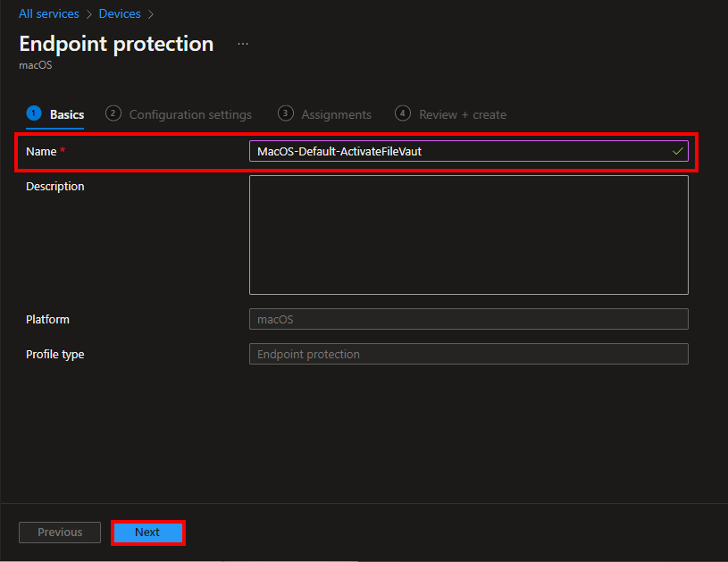Click the Next button
The width and height of the screenshot is (728, 562).
point(147,532)
